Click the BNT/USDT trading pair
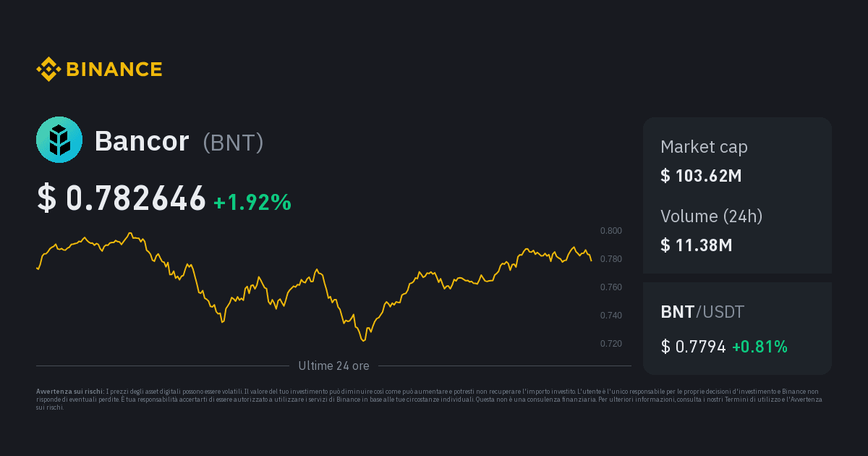This screenshot has height=456, width=868. click(702, 313)
